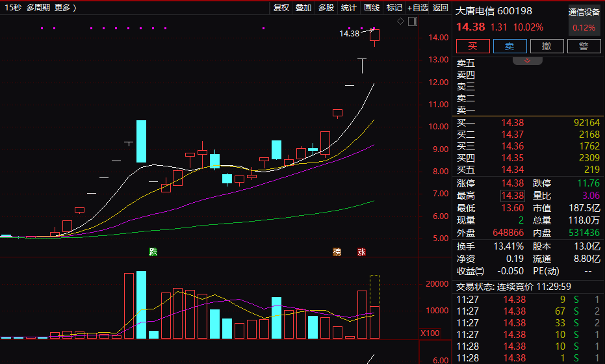This screenshot has height=364, width=605.
Task: Expand the red chevron under order buttons
Action: tap(528, 60)
